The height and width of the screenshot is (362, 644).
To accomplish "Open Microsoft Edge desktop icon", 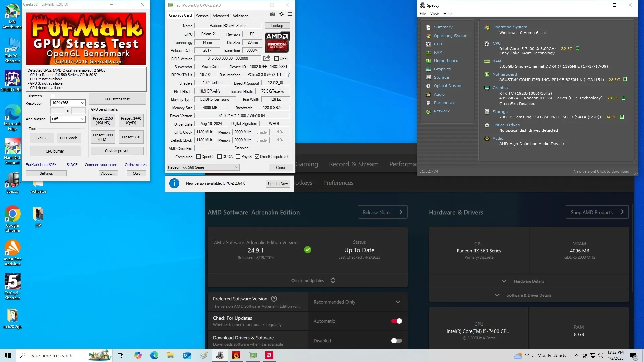I will pos(12,117).
